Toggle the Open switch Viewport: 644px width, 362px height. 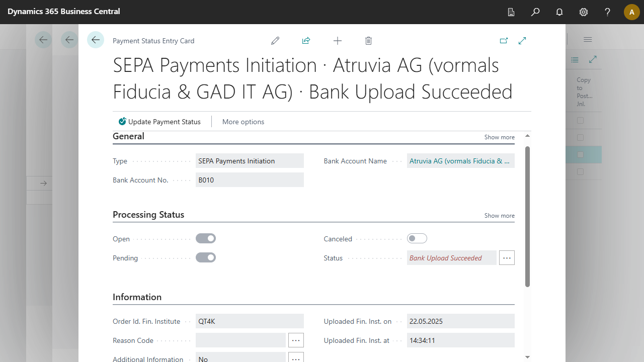(206, 239)
